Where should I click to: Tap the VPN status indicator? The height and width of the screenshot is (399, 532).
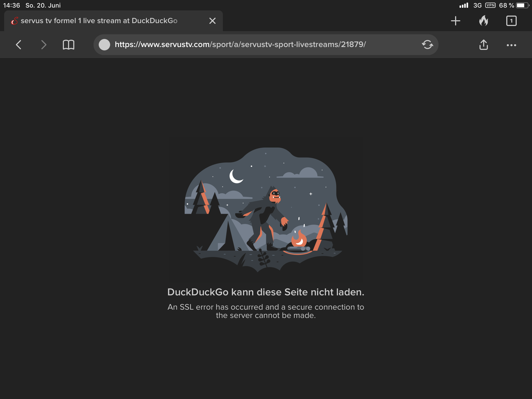[490, 5]
